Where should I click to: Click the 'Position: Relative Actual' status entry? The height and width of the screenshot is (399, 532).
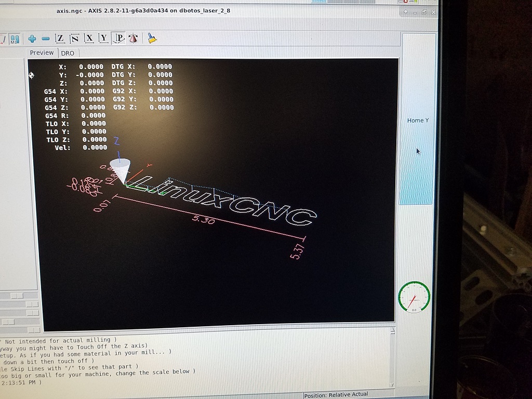point(336,395)
